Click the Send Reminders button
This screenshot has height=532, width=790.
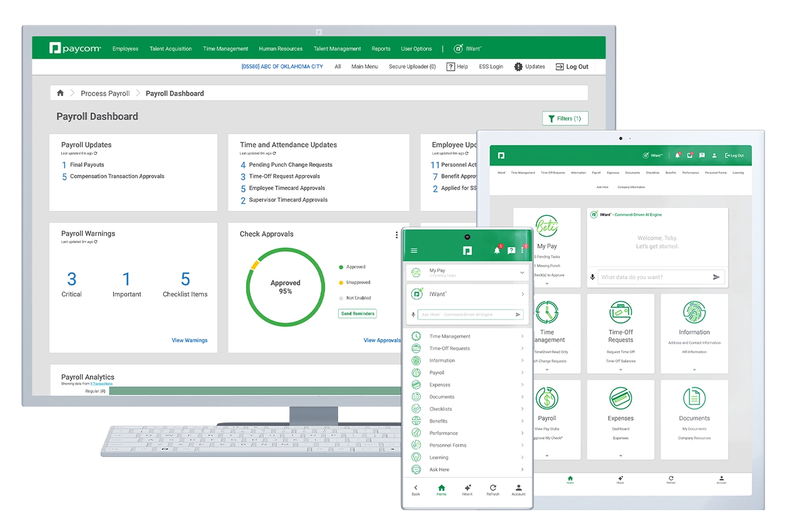[x=357, y=313]
